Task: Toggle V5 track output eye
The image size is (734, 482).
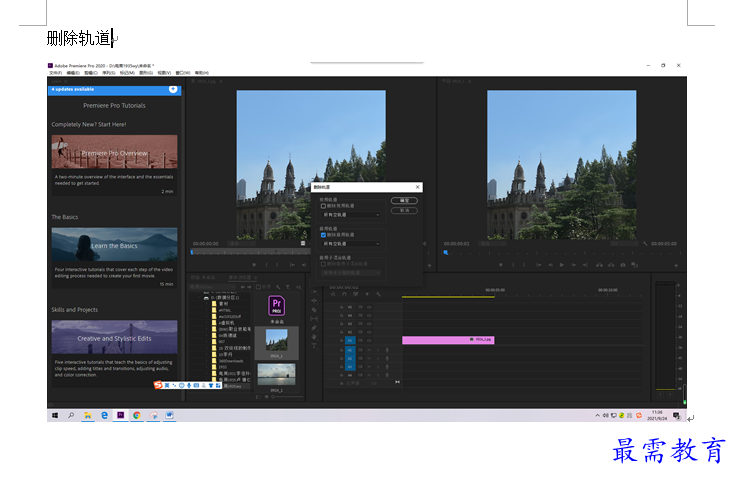Action: (x=369, y=307)
